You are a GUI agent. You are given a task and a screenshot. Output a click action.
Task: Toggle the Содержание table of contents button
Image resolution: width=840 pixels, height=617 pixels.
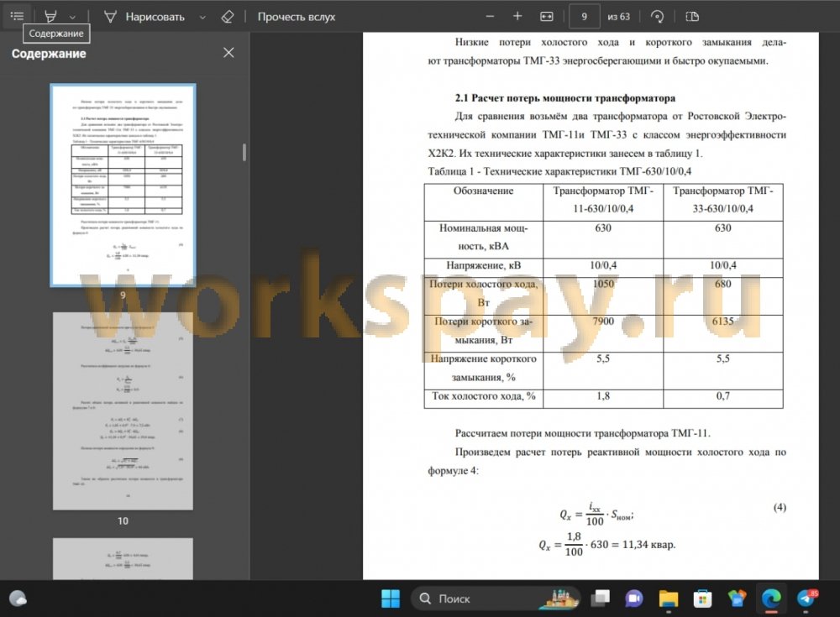(17, 16)
